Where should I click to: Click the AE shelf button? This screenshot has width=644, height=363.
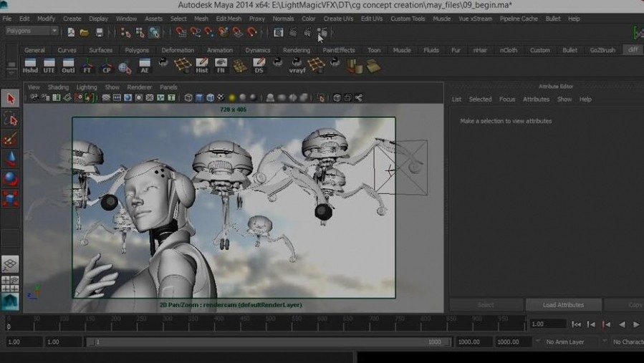click(x=145, y=66)
